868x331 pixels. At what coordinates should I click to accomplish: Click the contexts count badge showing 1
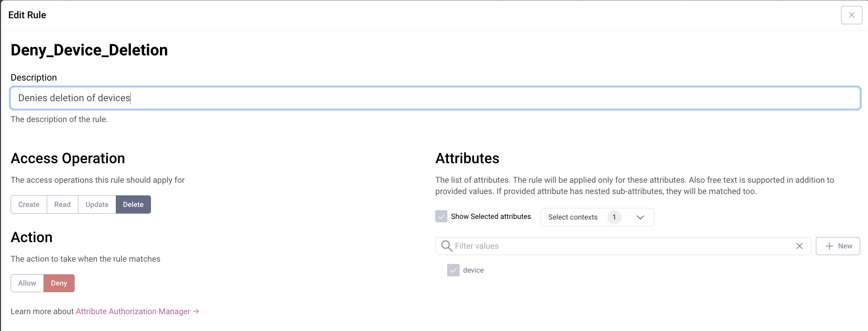(614, 217)
